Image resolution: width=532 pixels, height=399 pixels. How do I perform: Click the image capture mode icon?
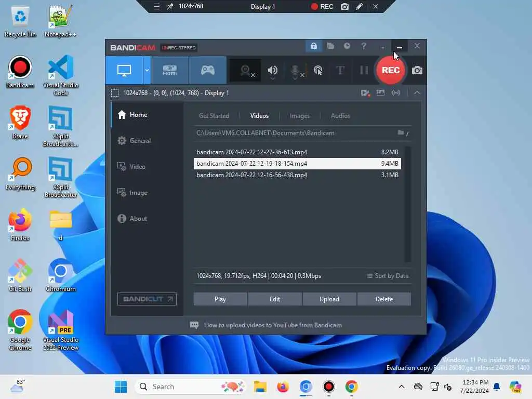pyautogui.click(x=380, y=92)
